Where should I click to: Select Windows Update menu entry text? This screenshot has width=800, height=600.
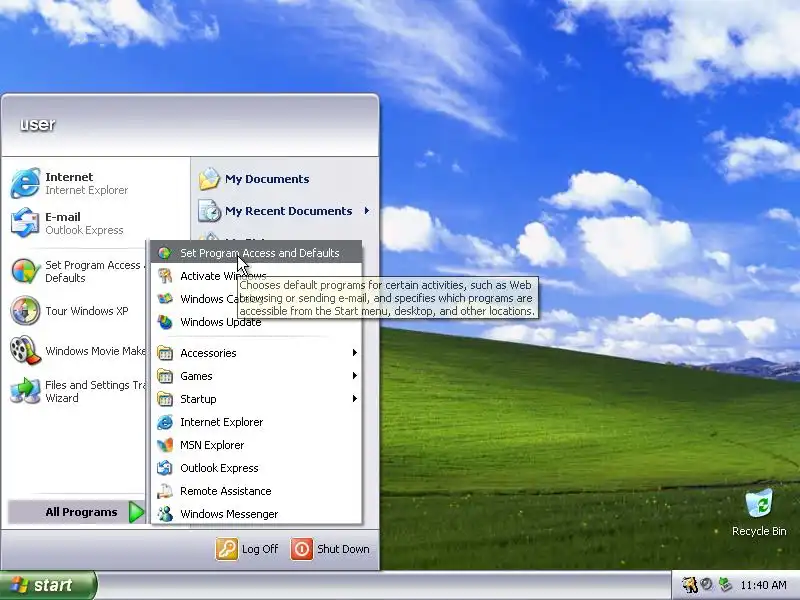point(220,322)
